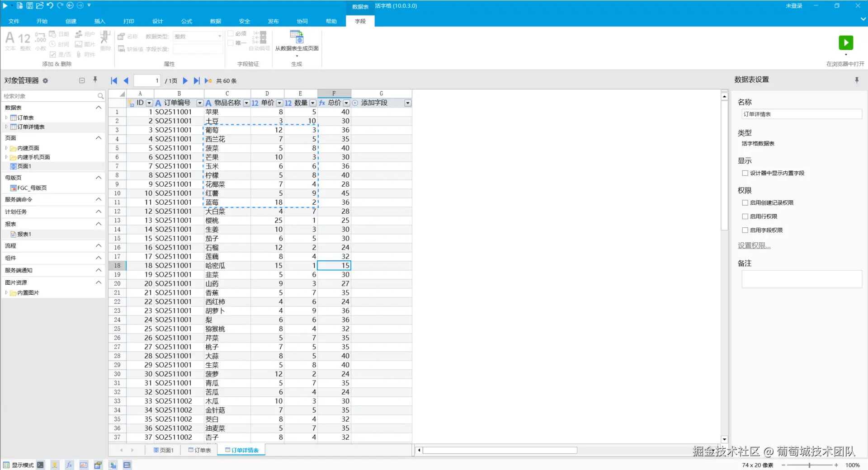Go to first record page icon

(114, 81)
